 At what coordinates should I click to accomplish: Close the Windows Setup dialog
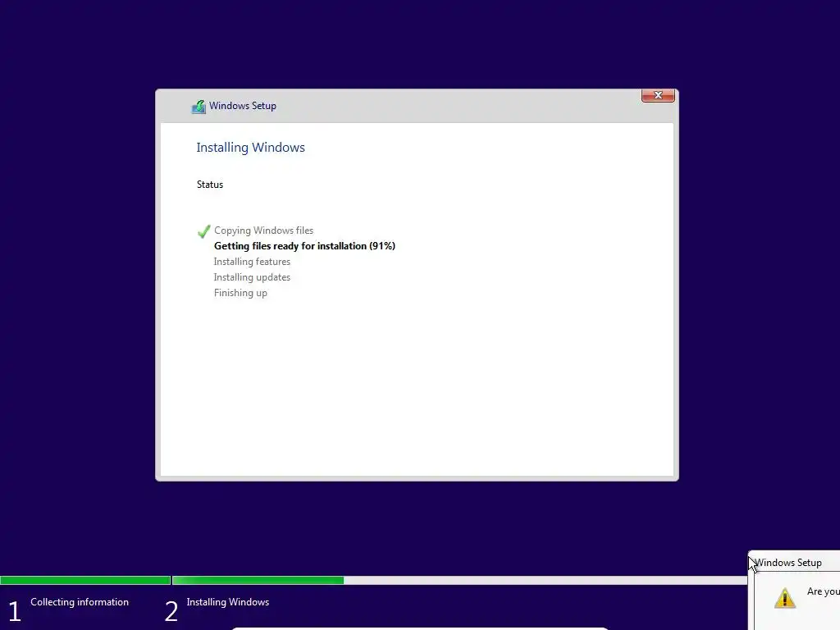coord(658,95)
